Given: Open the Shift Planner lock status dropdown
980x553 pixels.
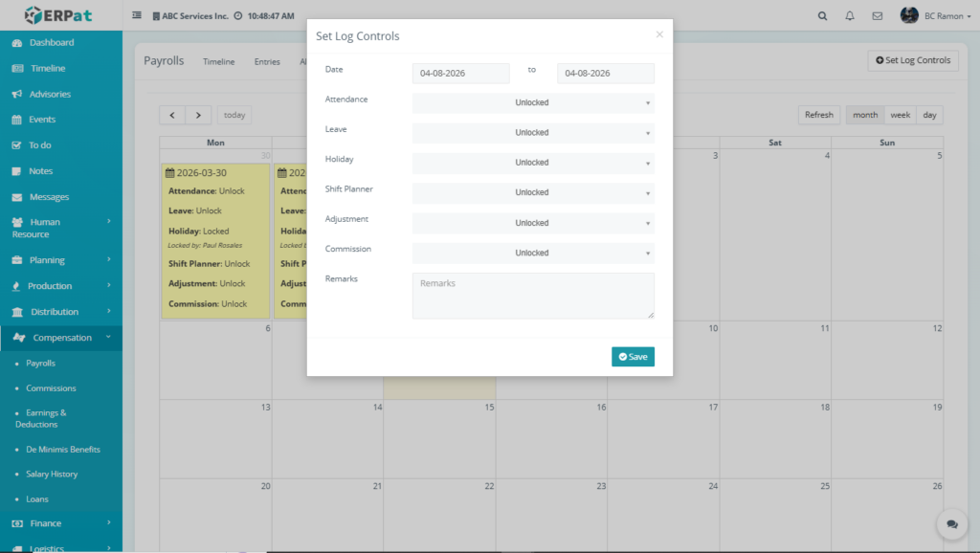Looking at the screenshot, I should point(533,192).
